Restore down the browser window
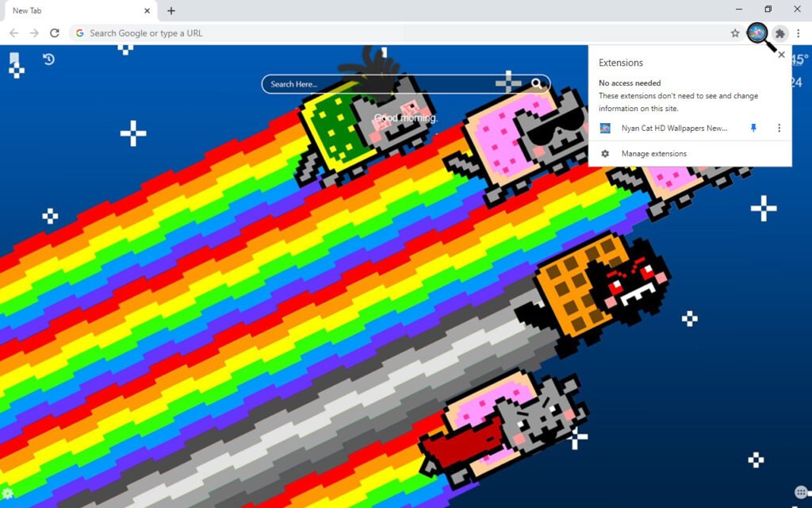 click(768, 10)
